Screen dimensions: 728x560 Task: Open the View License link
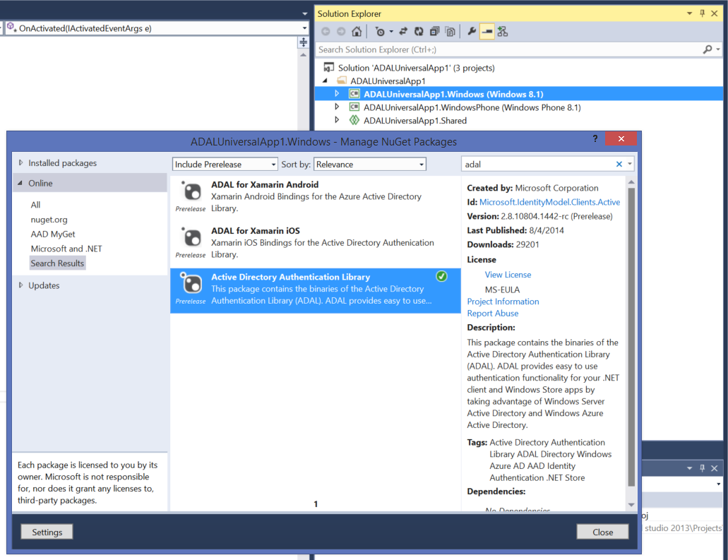[x=508, y=275]
